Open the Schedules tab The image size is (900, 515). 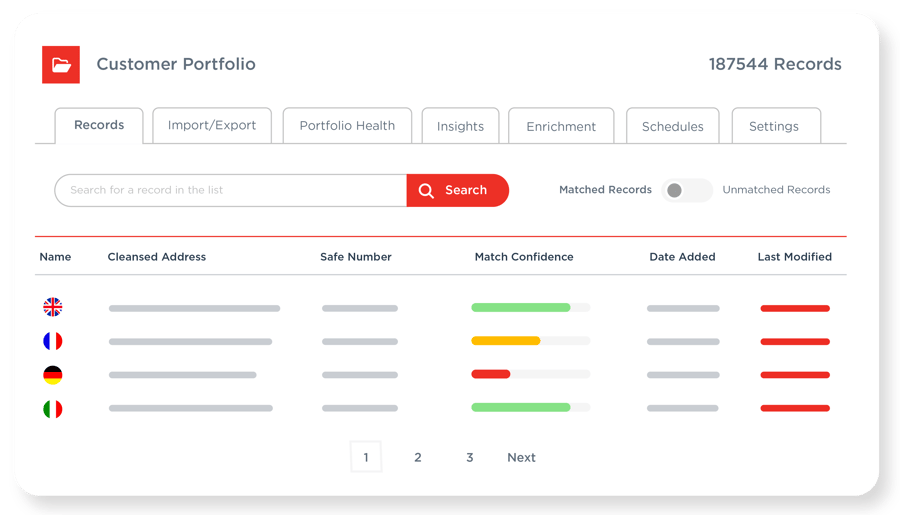[673, 126]
